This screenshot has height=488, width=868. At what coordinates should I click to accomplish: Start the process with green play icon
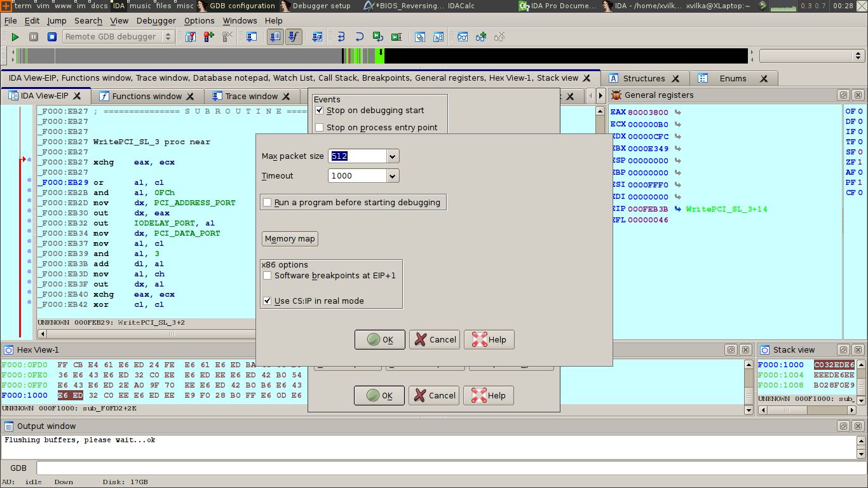click(x=15, y=37)
